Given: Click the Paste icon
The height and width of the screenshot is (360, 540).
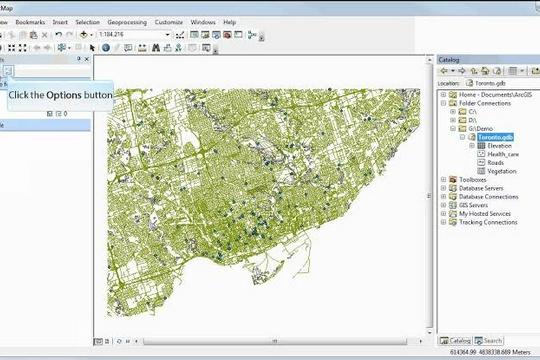Looking at the screenshot, I should pos(33,35).
